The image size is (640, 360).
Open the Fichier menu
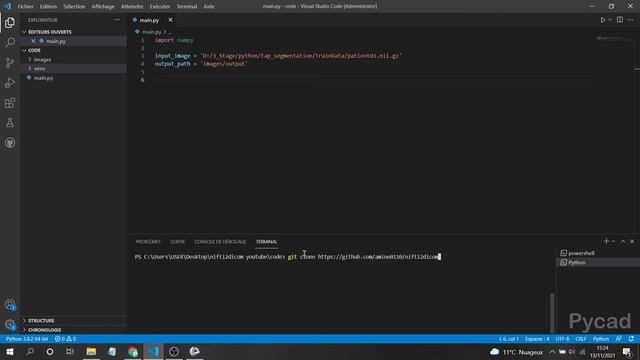[x=25, y=6]
